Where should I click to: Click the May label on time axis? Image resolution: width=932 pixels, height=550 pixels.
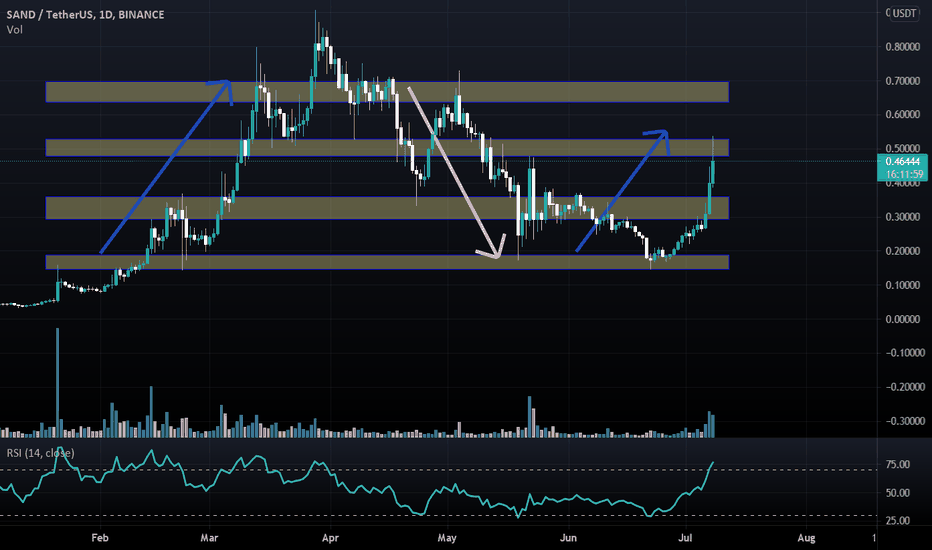447,538
